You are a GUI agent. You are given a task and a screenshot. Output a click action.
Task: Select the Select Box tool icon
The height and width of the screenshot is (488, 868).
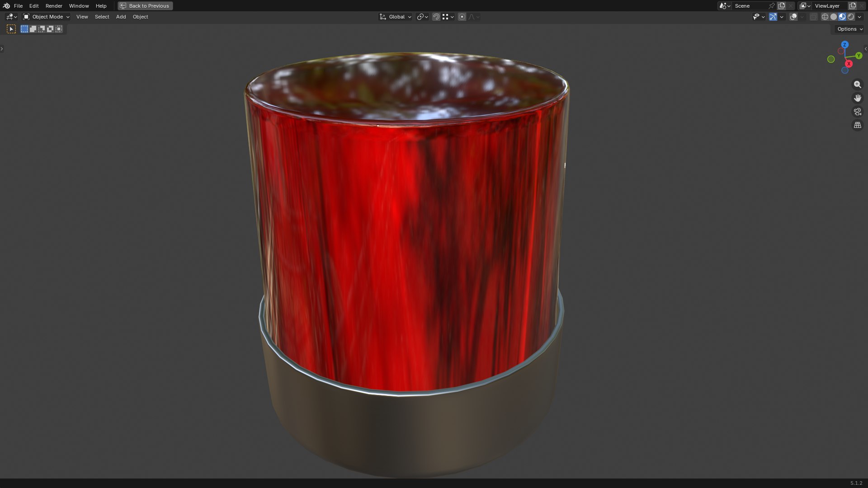click(x=11, y=29)
